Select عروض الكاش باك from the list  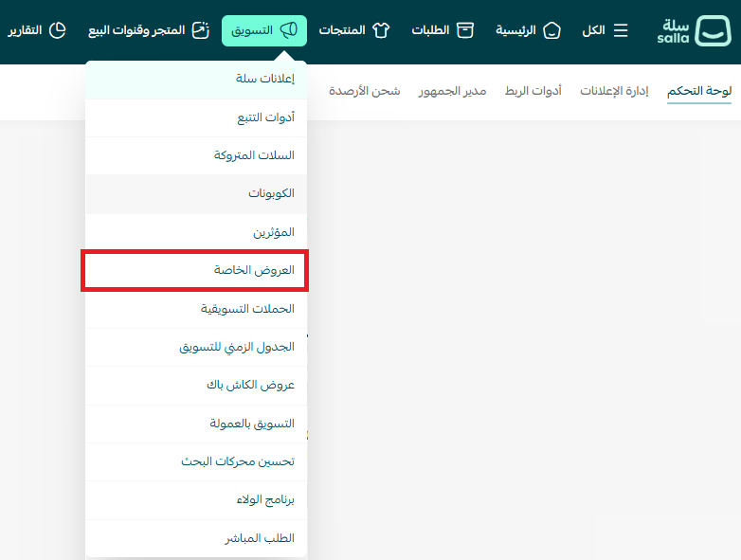coord(250,386)
